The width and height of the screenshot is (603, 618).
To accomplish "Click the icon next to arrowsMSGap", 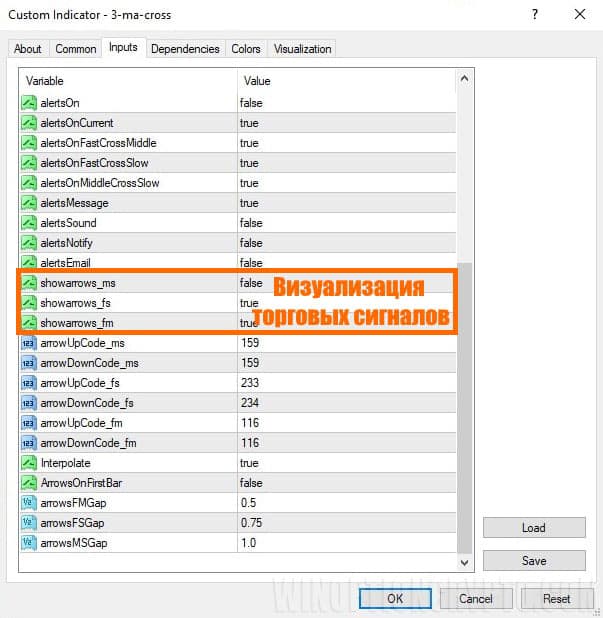I will (x=28, y=542).
